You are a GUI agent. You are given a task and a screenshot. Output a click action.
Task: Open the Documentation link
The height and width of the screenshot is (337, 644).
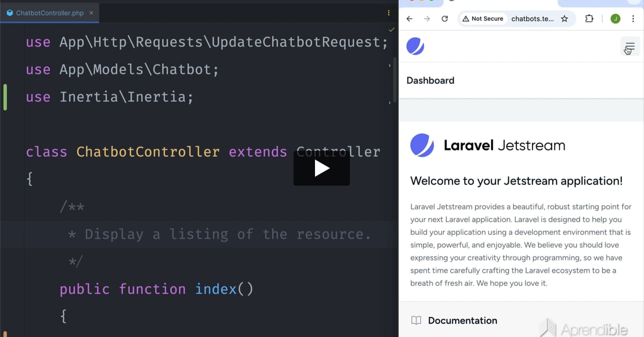pos(463,320)
